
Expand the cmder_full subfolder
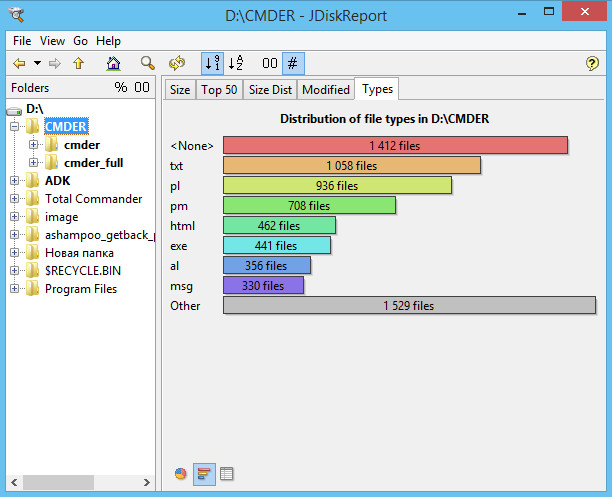34,162
